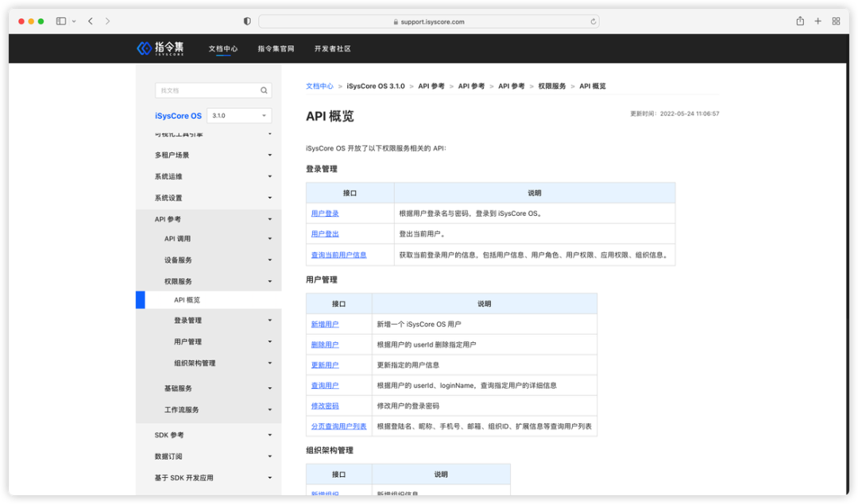Click 文档中心 breadcrumb link

(319, 87)
